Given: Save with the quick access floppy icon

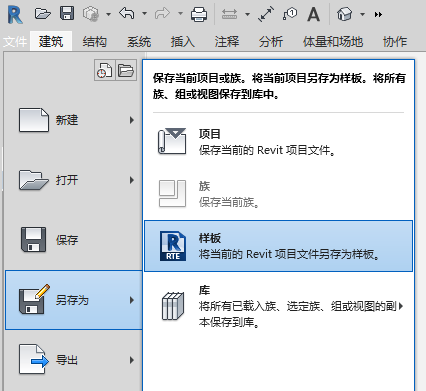Looking at the screenshot, I should [x=67, y=14].
